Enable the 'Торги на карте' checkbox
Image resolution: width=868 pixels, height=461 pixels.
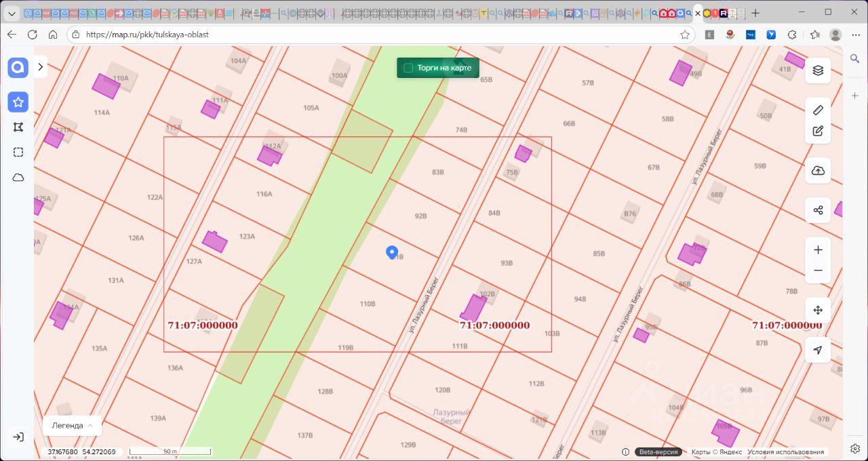click(x=408, y=68)
